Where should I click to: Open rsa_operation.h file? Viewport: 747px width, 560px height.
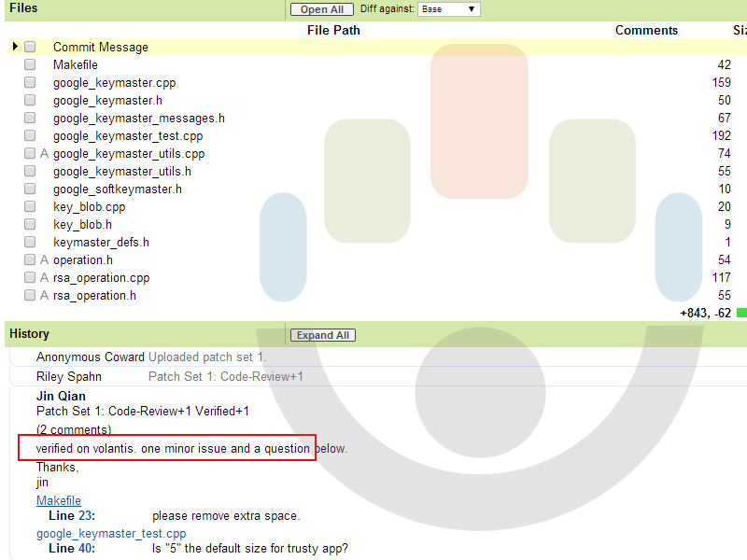pyautogui.click(x=94, y=296)
